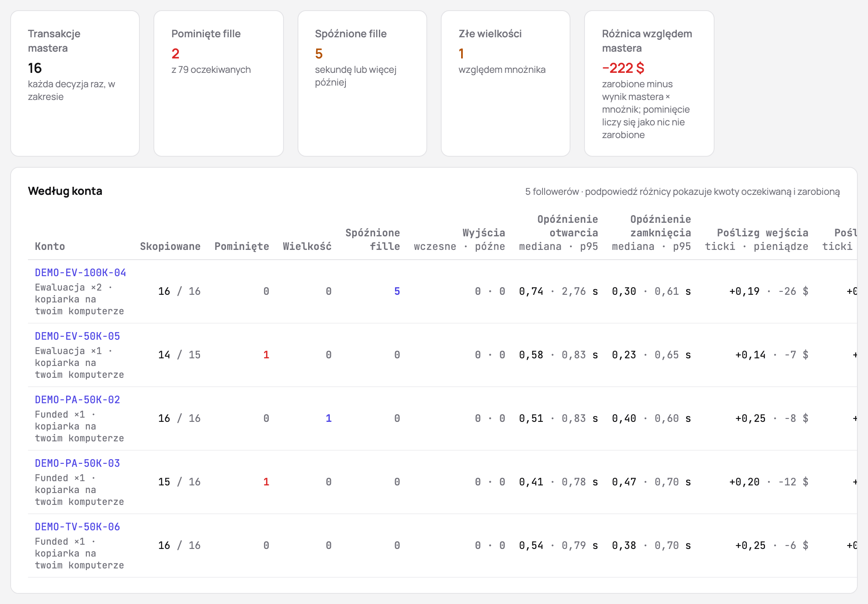Open the DEMO-EV-50K-05 account link
This screenshot has height=604, width=868.
click(x=78, y=336)
